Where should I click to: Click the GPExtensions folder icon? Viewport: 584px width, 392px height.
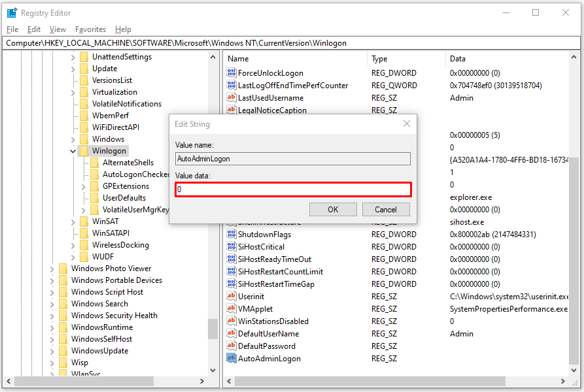tap(95, 186)
